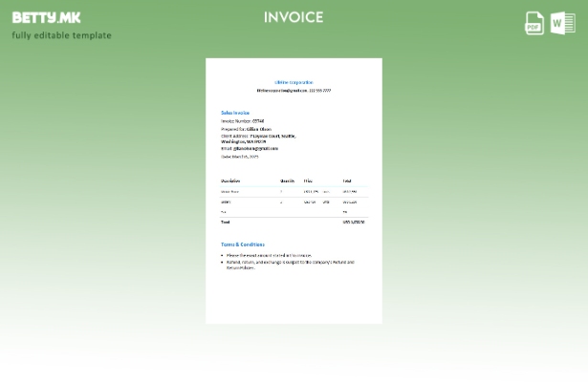
Task: Click the company email and phone line
Action: (294, 91)
